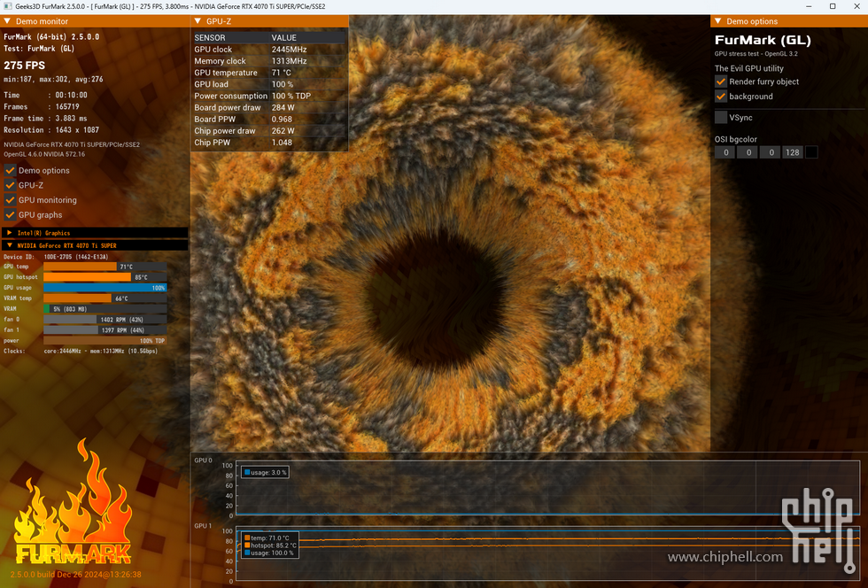Image resolution: width=868 pixels, height=588 pixels.
Task: Disable the background checkbox
Action: tap(721, 97)
